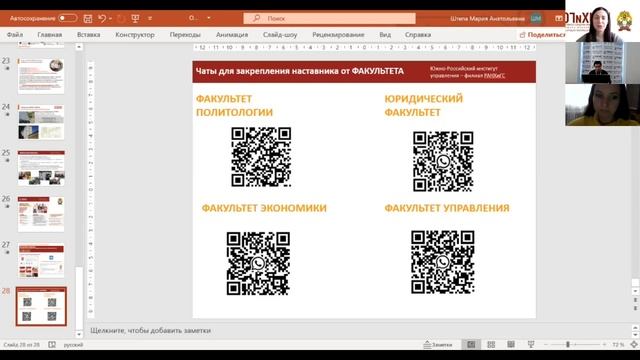Image resolution: width=640 pixels, height=360 pixels.
Task: Click the zoom out minus button
Action: 546,345
